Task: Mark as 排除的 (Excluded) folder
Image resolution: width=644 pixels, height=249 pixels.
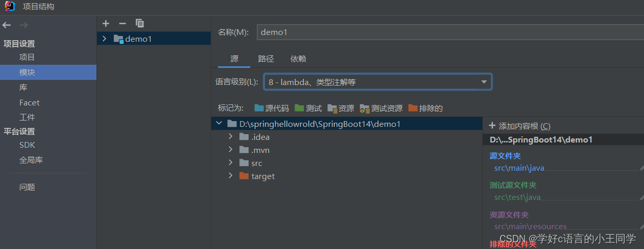Action: pos(425,108)
